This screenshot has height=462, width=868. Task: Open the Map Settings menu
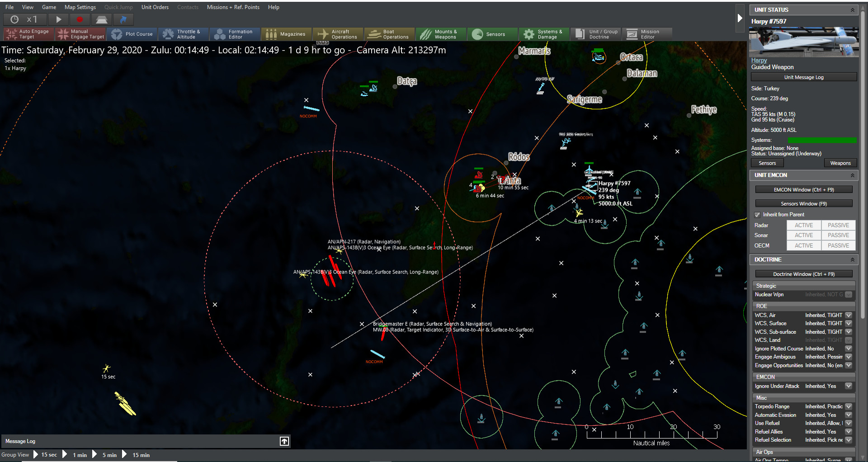[80, 7]
